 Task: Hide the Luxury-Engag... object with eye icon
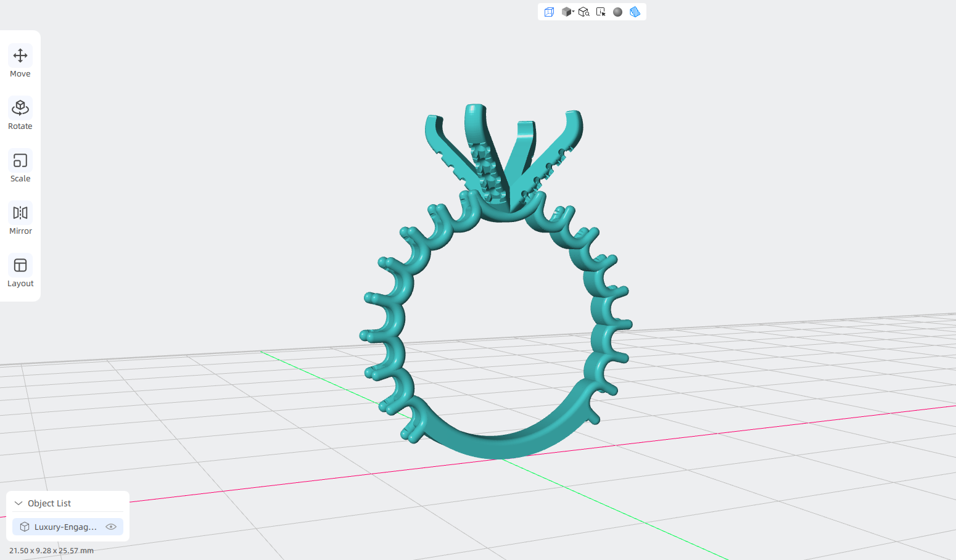[x=111, y=527]
